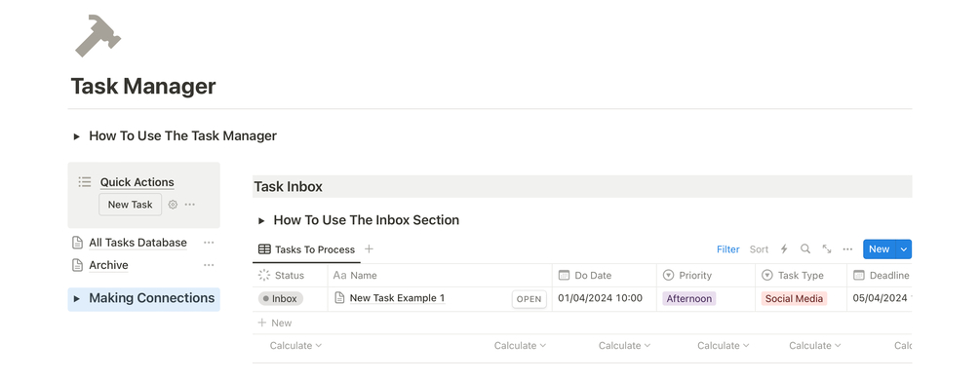Click the Task Type column header
980x381 pixels.
801,276
